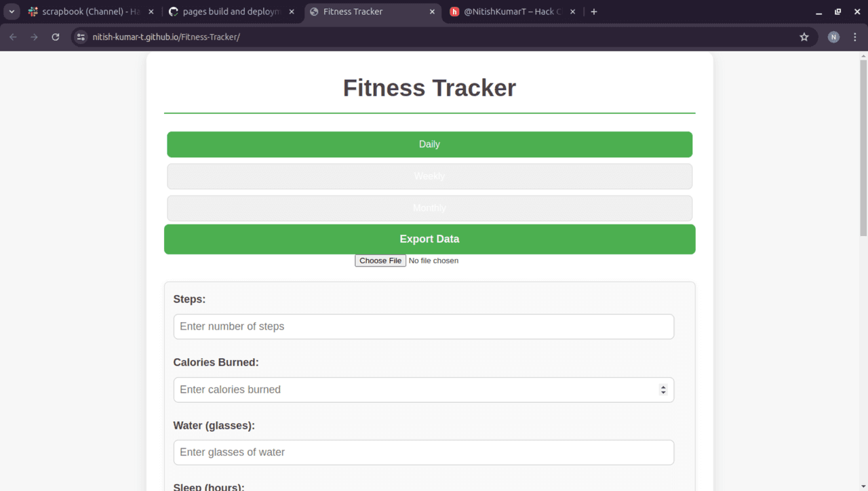This screenshot has height=491, width=868.
Task: Open the Chrome three-dot menu
Action: coord(854,37)
